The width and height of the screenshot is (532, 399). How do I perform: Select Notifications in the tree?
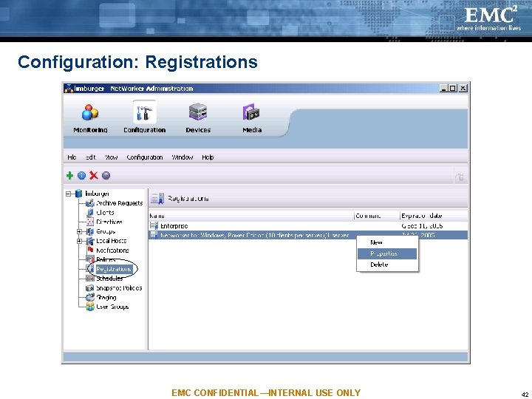pos(112,250)
